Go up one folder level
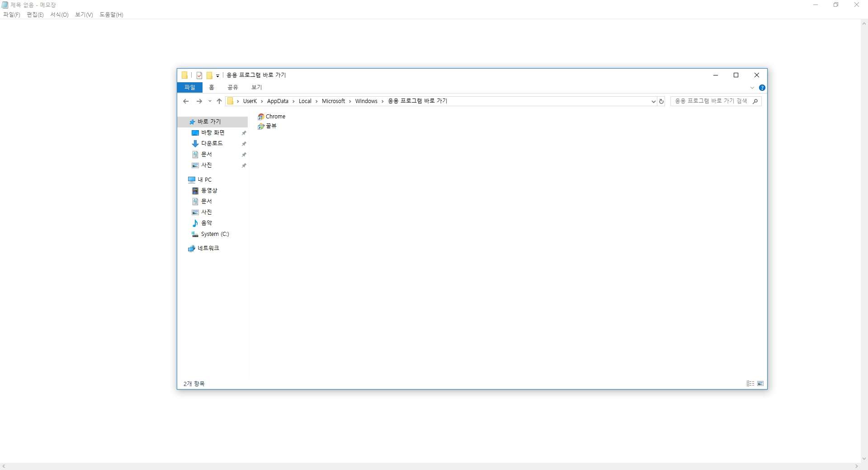The width and height of the screenshot is (868, 470). pos(219,101)
